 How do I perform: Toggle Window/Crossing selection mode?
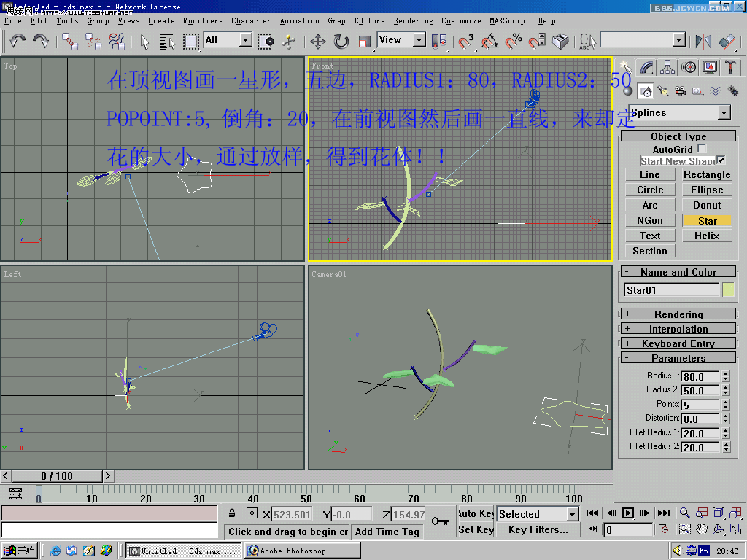coord(266,42)
